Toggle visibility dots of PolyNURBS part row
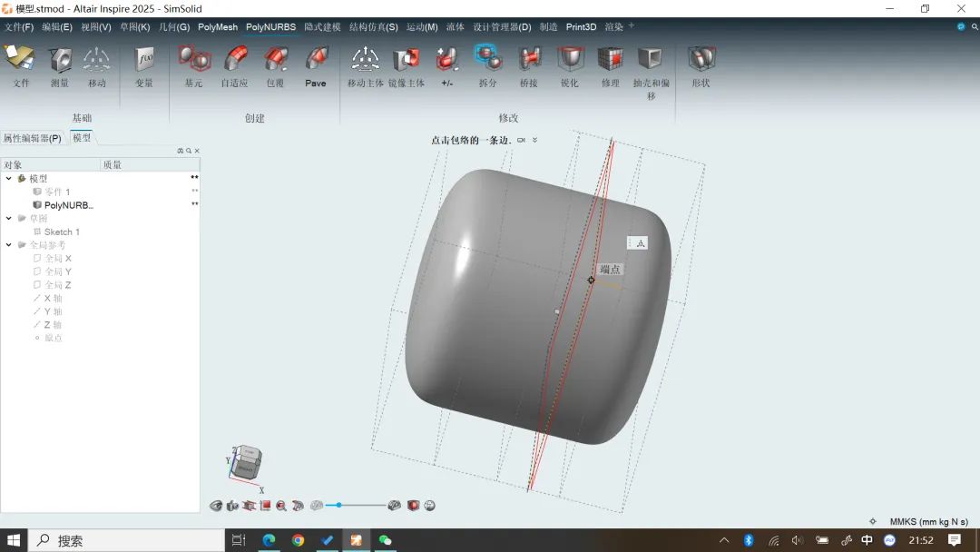 pos(194,205)
